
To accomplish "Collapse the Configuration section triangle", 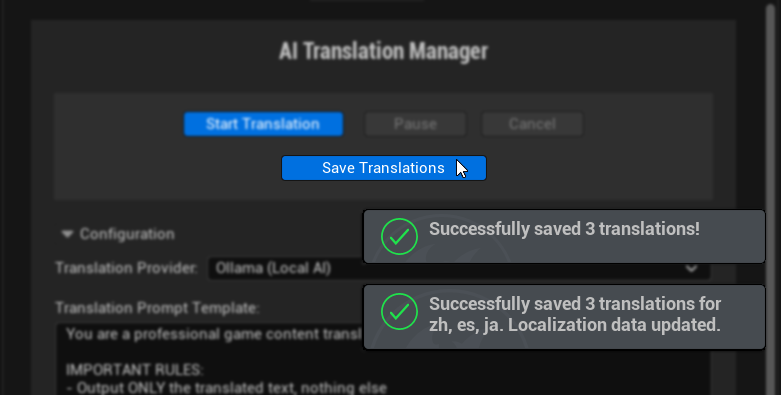I will 67,234.
